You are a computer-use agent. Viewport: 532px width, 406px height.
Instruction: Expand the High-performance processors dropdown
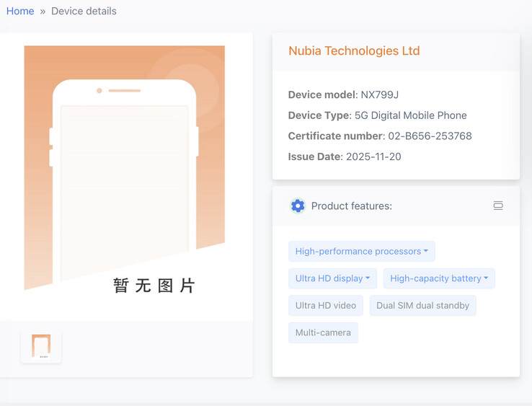pos(361,251)
